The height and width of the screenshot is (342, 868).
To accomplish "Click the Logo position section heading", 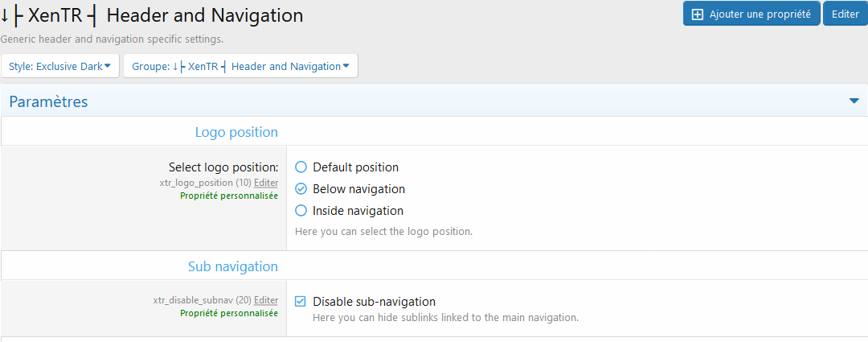I will (236, 133).
